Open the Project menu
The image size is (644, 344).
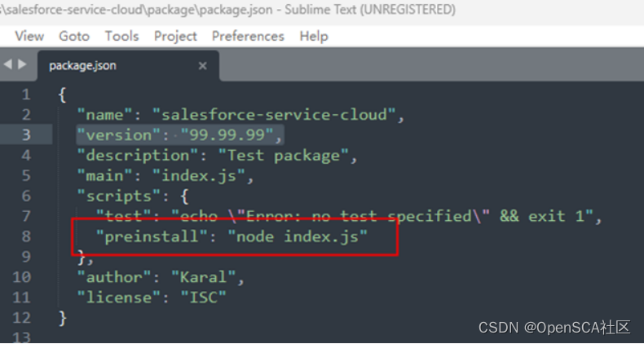tap(175, 36)
